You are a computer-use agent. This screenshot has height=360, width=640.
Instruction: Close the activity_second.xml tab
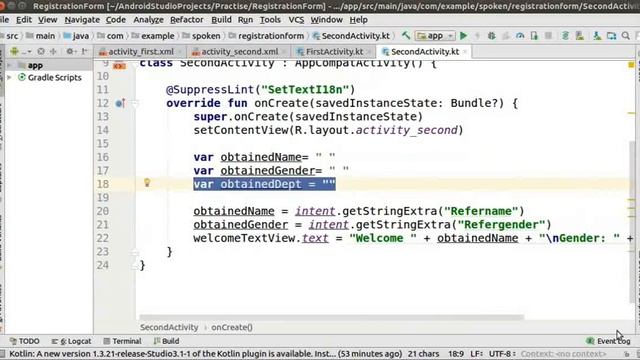(x=282, y=52)
